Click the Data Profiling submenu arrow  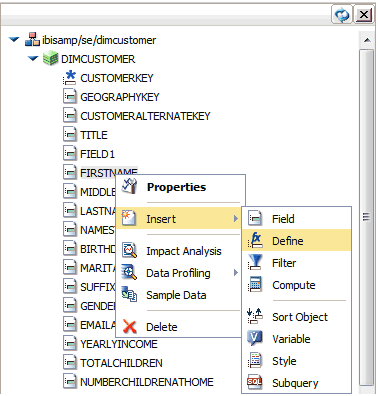click(x=236, y=273)
